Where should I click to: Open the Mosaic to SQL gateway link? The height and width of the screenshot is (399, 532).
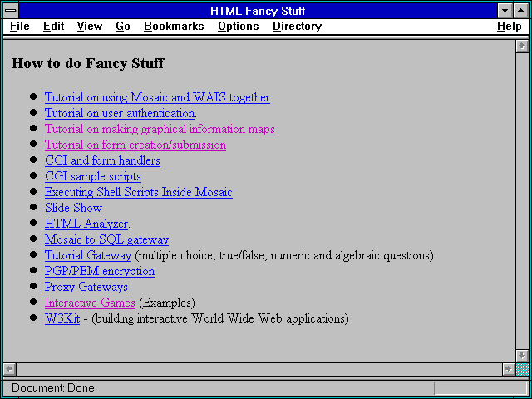(x=106, y=239)
